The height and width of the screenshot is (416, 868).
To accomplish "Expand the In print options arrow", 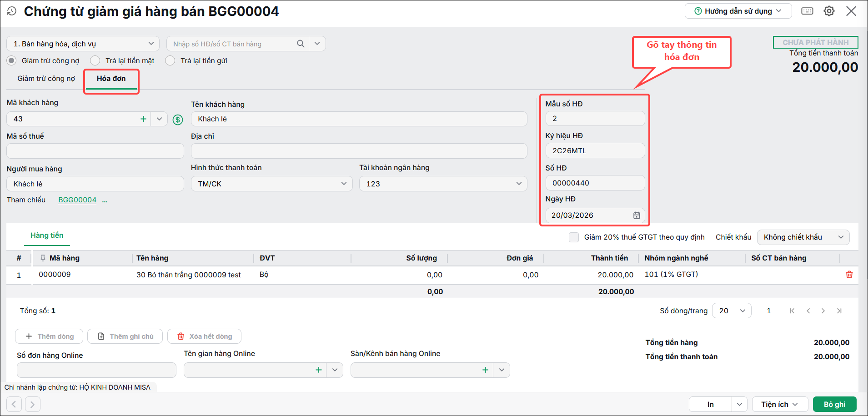I will 739,404.
